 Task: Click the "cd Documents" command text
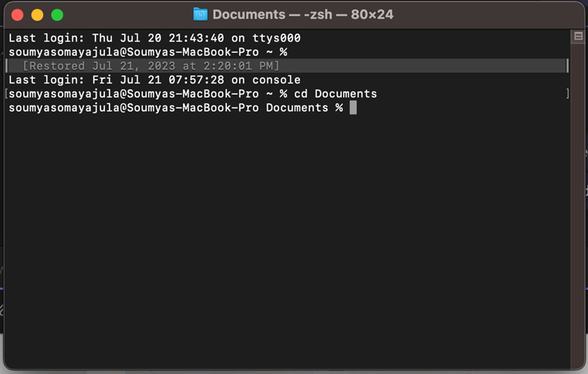click(336, 94)
